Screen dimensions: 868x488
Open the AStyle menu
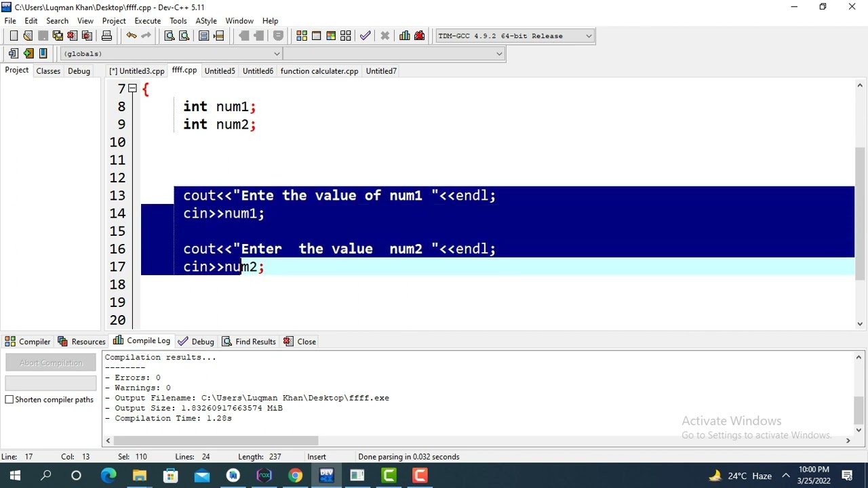tap(206, 21)
